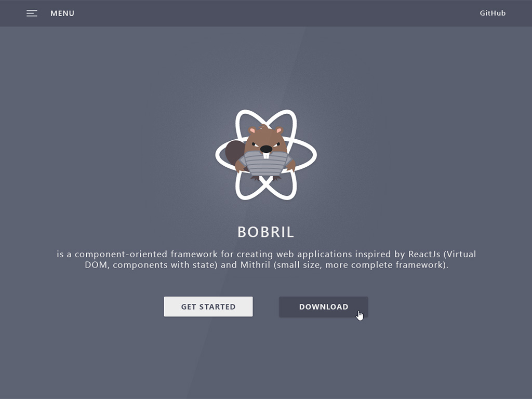The width and height of the screenshot is (532, 399).
Task: Click the striped gray log beaver holds
Action: [266, 163]
